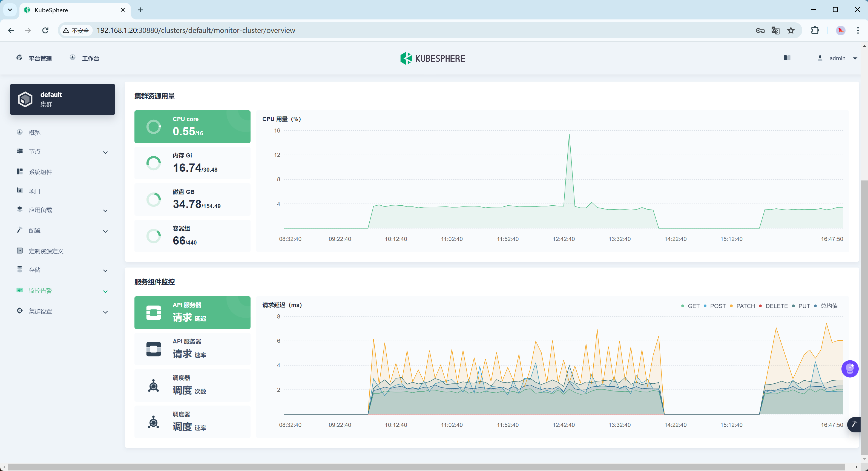Click the 监控告警 monitor icon

click(19, 290)
